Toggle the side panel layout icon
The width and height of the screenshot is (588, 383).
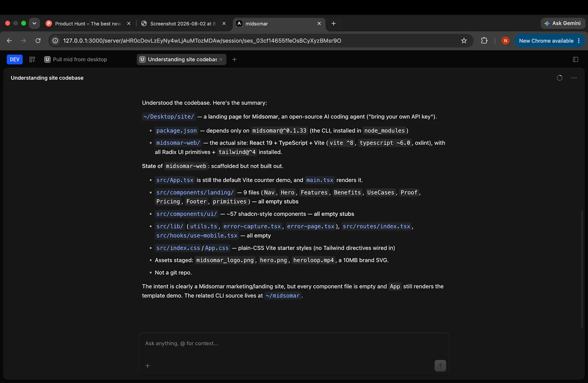(576, 59)
